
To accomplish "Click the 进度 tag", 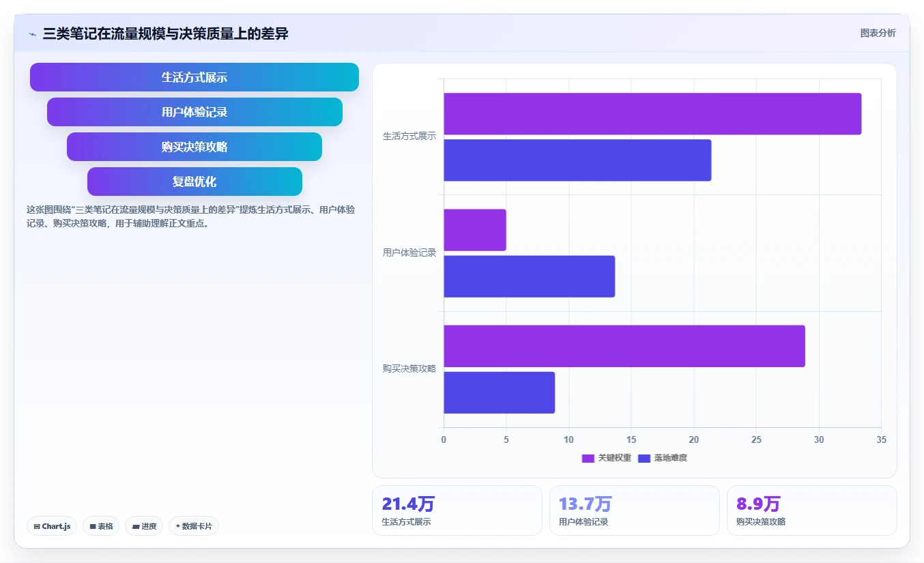I will coord(144,526).
